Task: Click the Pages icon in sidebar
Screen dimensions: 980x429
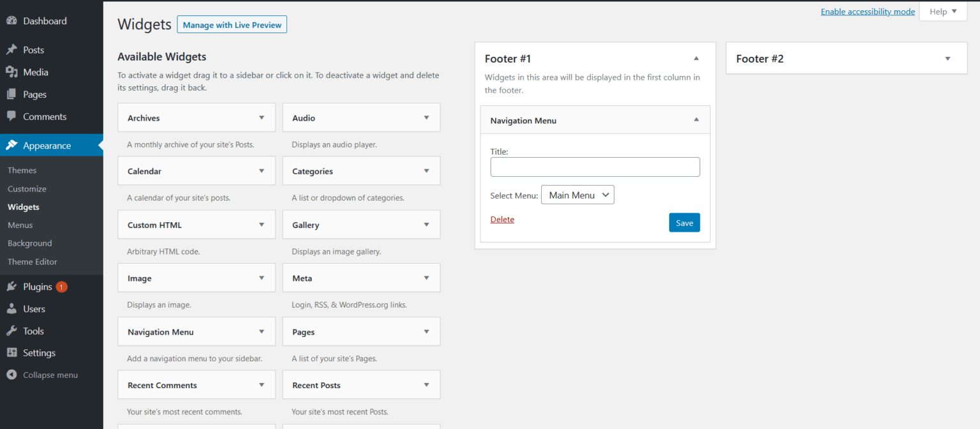Action: pos(13,94)
